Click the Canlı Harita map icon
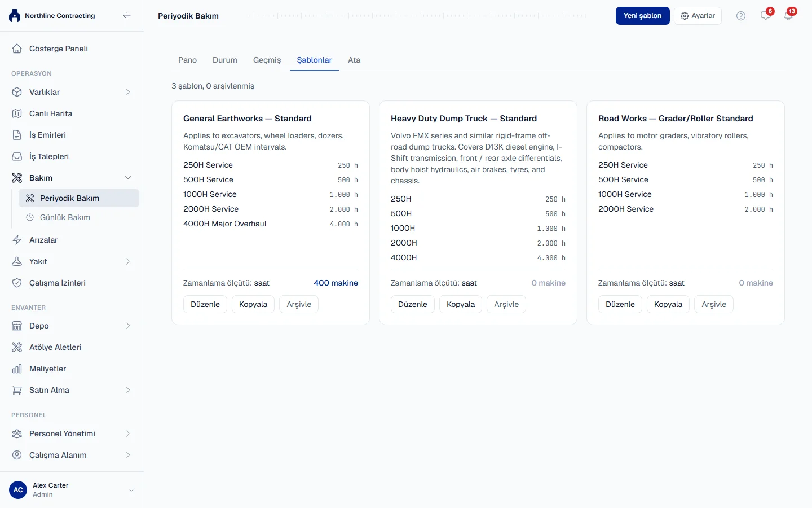This screenshot has width=812, height=508. [x=17, y=113]
